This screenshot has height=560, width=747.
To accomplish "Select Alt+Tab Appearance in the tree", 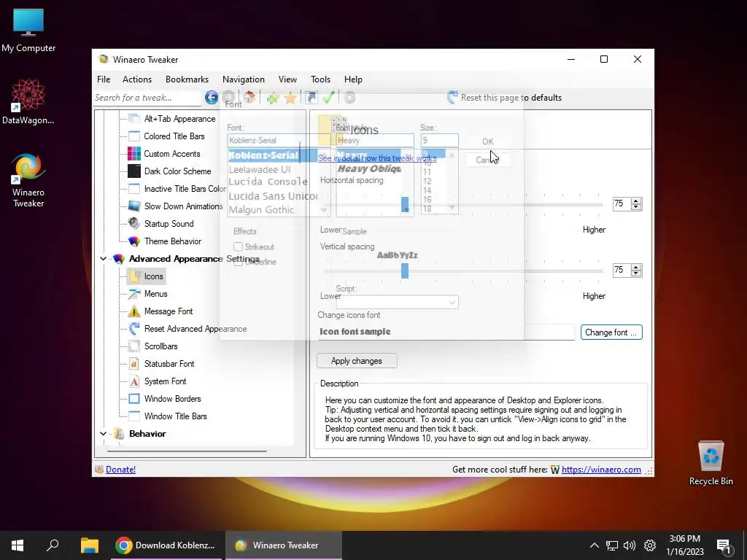I will point(179,119).
